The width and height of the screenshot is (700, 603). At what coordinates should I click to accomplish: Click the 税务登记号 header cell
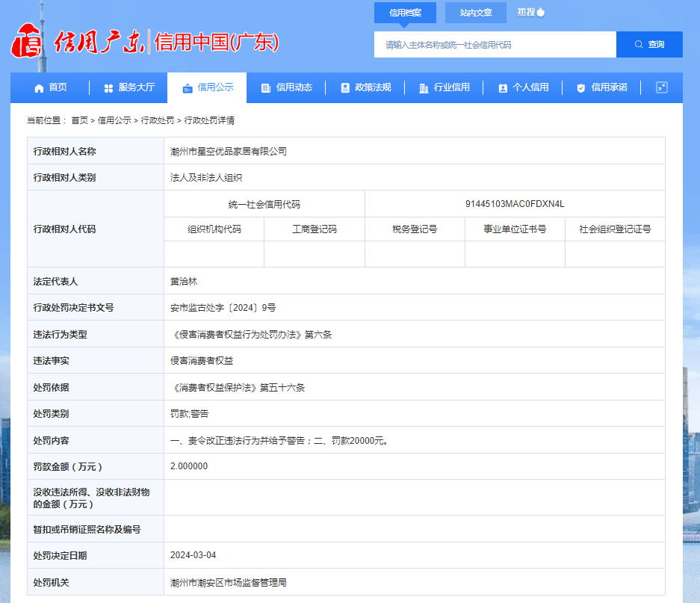point(415,229)
